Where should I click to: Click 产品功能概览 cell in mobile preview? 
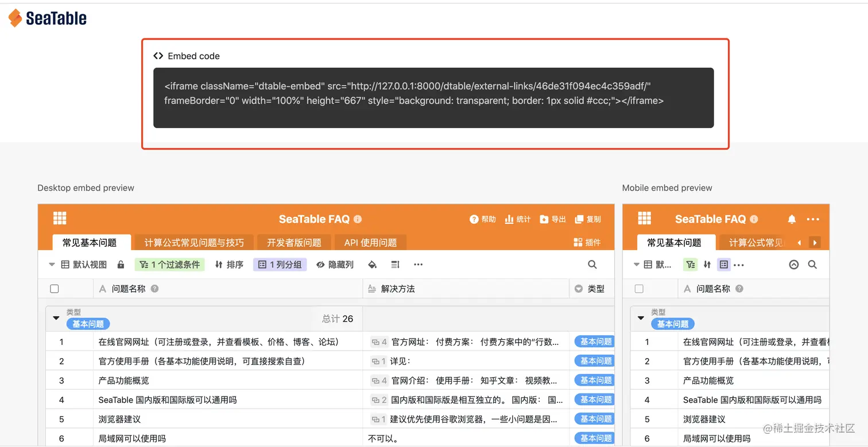tap(754, 380)
